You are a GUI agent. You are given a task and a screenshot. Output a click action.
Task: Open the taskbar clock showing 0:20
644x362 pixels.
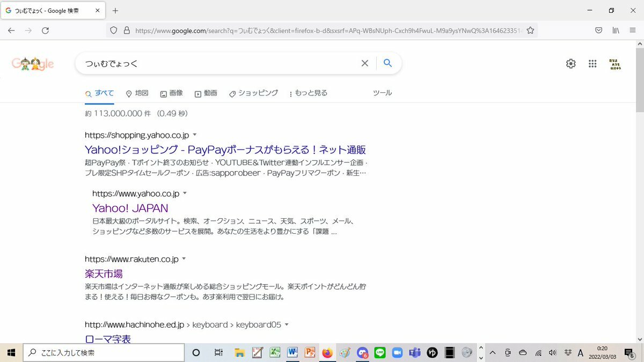click(x=602, y=352)
